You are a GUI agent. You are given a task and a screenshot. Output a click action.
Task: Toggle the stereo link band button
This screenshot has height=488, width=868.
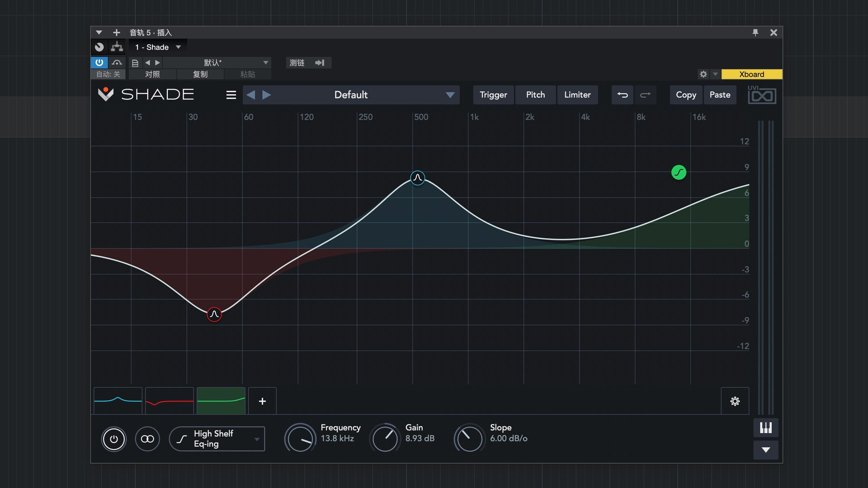(147, 439)
